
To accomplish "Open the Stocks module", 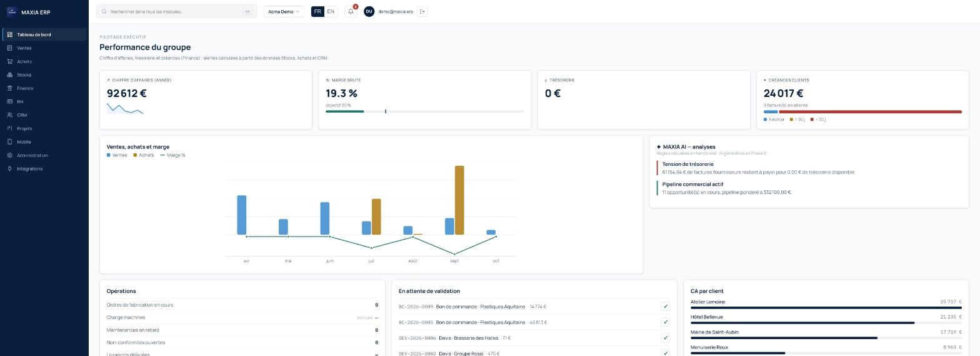I will coord(44,74).
